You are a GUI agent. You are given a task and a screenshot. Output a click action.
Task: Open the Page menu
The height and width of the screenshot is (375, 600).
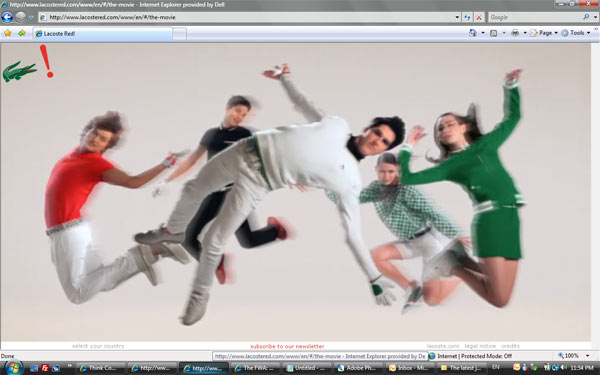pyautogui.click(x=544, y=33)
